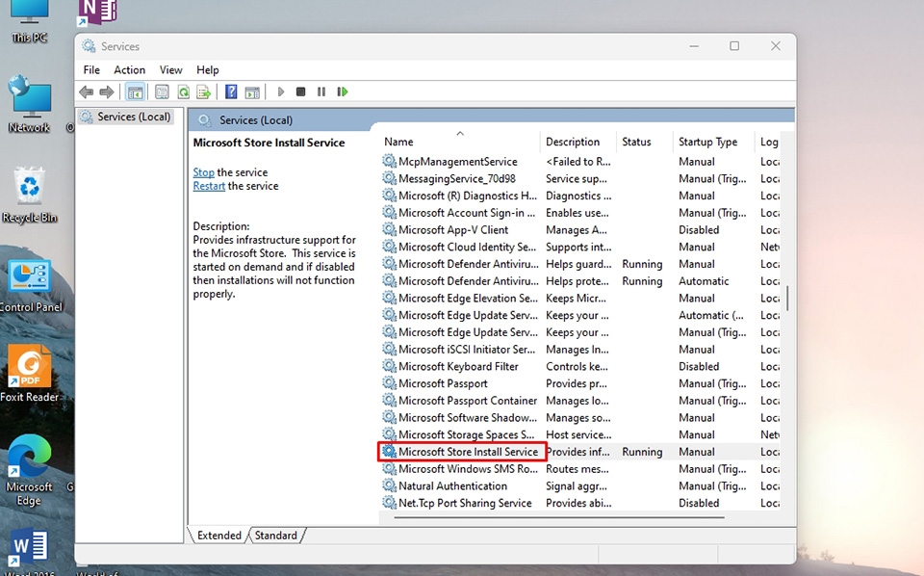
Task: Click the gear icon beside Microsoft App-V Client
Action: [x=389, y=229]
